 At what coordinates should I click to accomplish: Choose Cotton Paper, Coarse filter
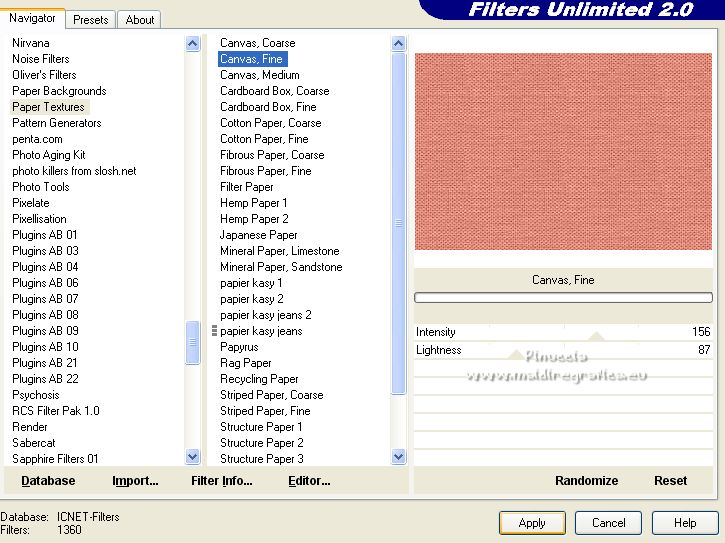coord(270,123)
